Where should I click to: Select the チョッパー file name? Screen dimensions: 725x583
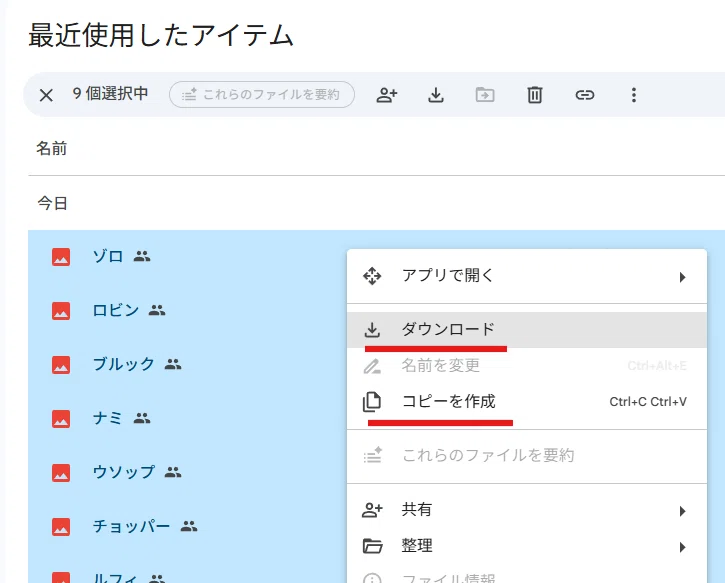tap(131, 526)
